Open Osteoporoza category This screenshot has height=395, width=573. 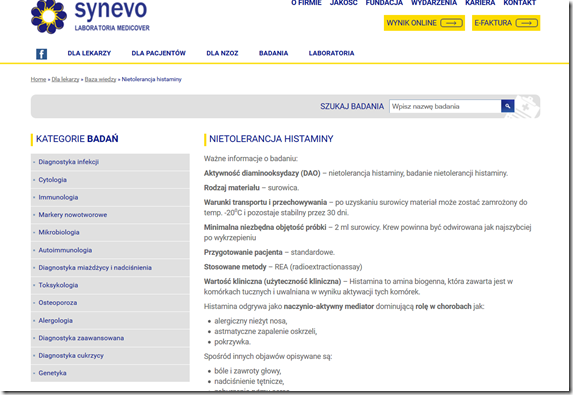click(110, 303)
